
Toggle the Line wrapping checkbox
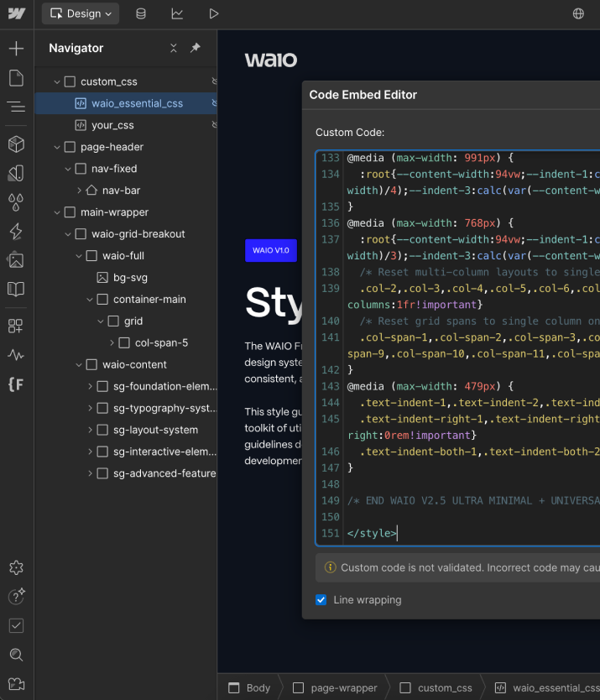[x=321, y=600]
